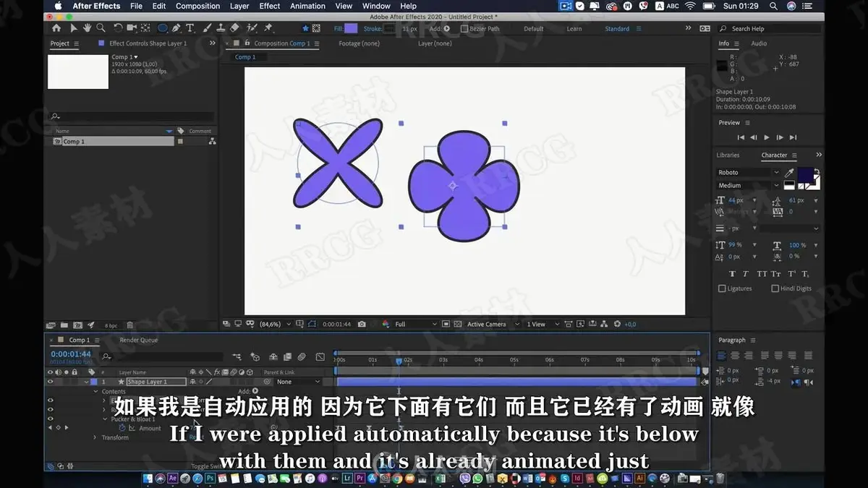Viewport: 868px width, 488px height.
Task: Select the Roto Brush tool
Action: (251, 28)
